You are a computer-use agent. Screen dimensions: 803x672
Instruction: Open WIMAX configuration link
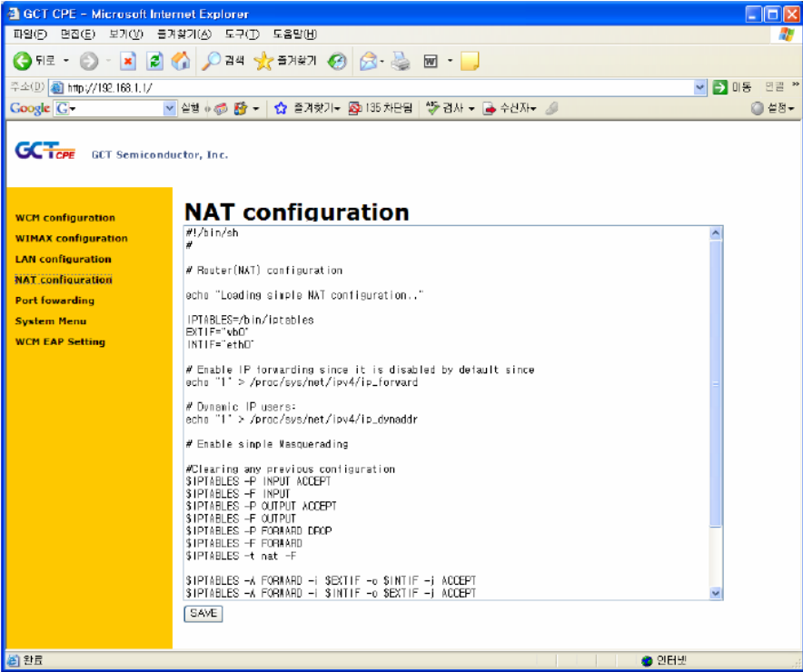(x=71, y=239)
